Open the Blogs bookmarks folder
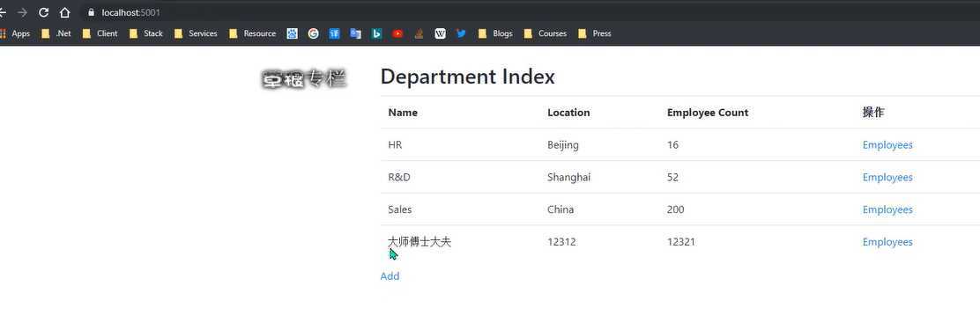Screen dimensions: 980x330 495,33
